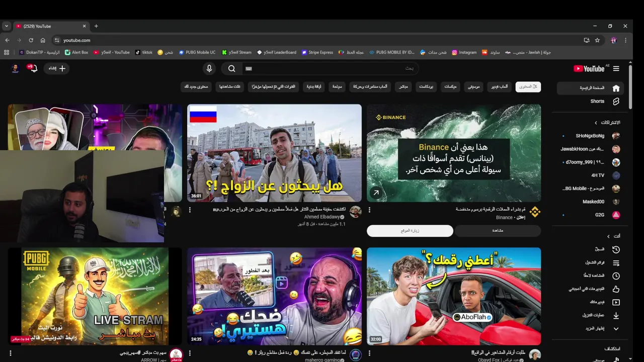Open SHoNgxBoNg subscription channel
The image size is (644, 362).
coord(591,136)
